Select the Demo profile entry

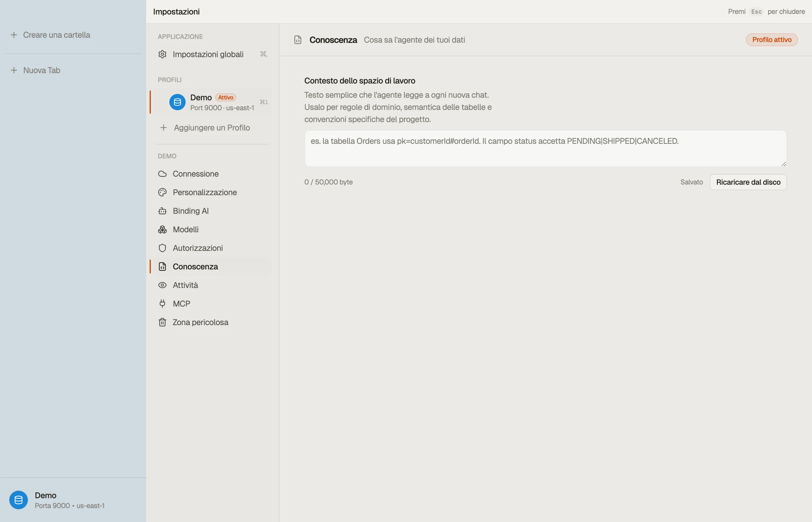[x=212, y=102]
